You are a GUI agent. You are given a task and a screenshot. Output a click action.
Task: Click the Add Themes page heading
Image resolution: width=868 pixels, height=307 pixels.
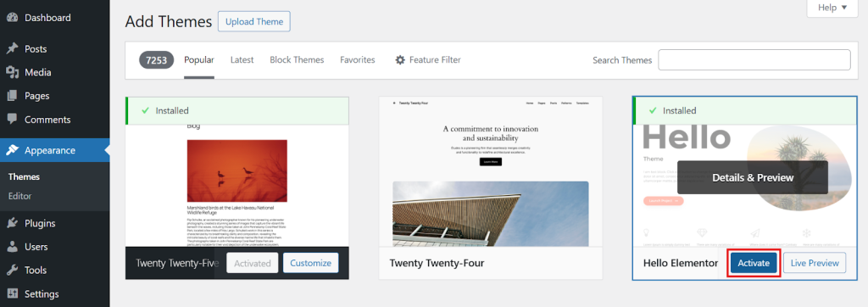169,21
